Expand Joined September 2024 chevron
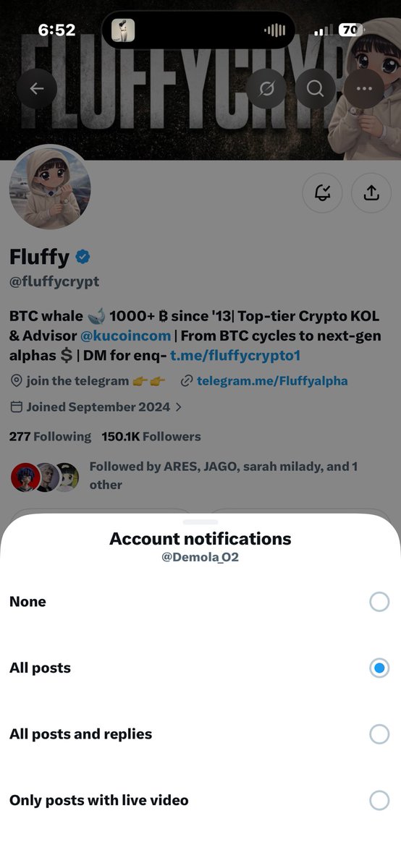 pyautogui.click(x=179, y=407)
